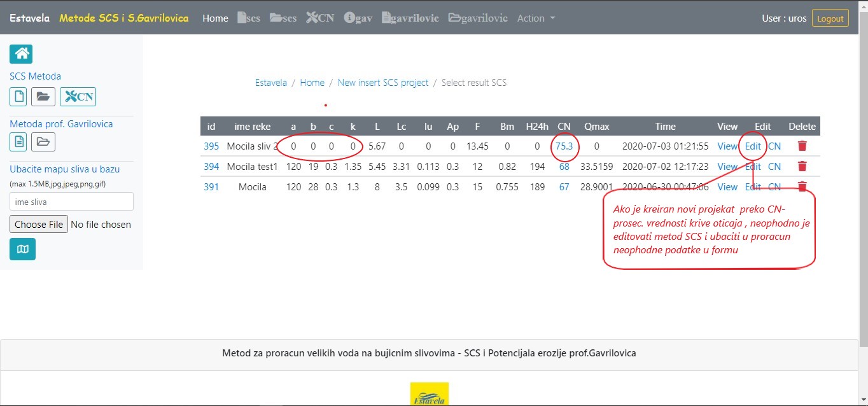Open the CN tools button in sidebar

(78, 97)
